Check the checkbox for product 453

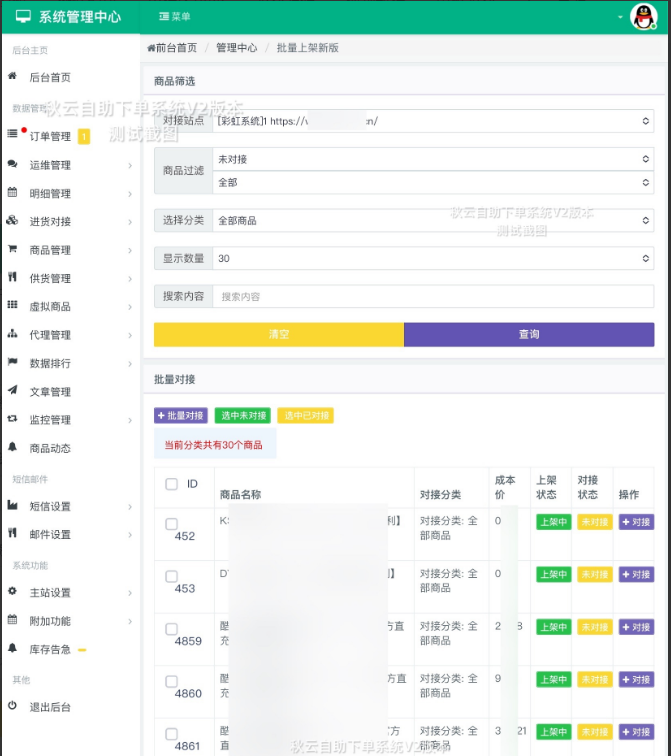click(171, 576)
